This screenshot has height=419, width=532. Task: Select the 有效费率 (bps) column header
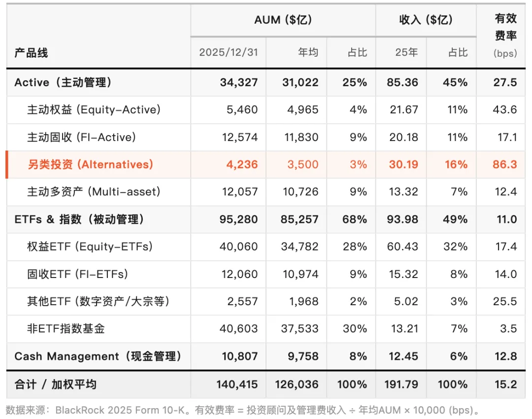[505, 35]
